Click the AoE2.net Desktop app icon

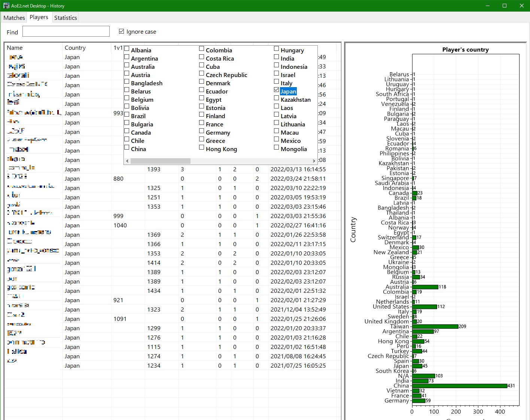click(x=6, y=6)
